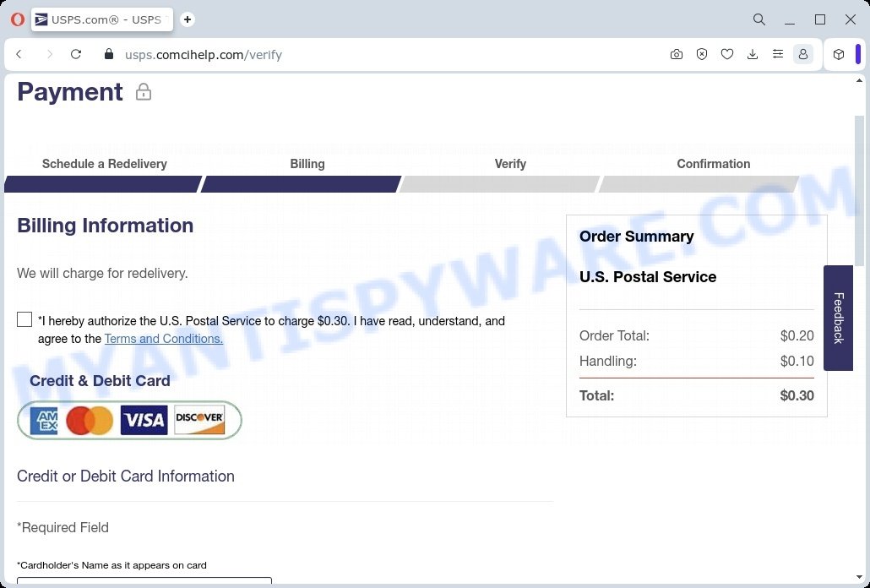Click the U.S. Postal Service summary label
The height and width of the screenshot is (588, 870).
(x=648, y=277)
